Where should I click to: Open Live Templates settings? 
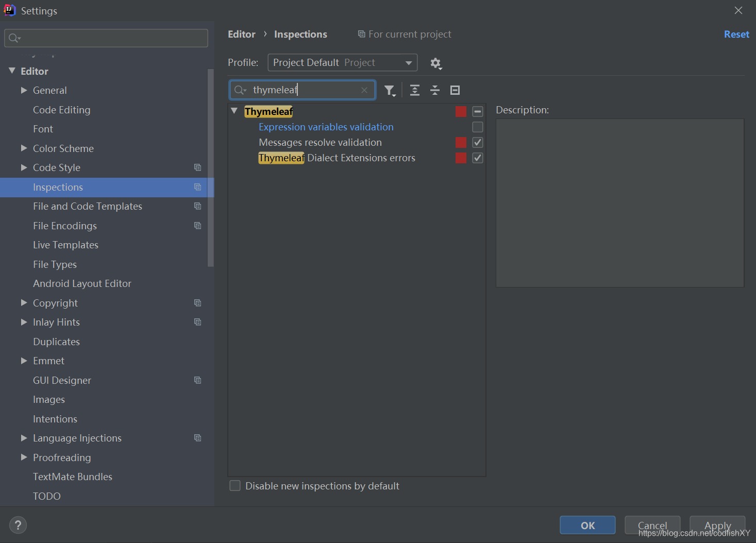pos(65,245)
